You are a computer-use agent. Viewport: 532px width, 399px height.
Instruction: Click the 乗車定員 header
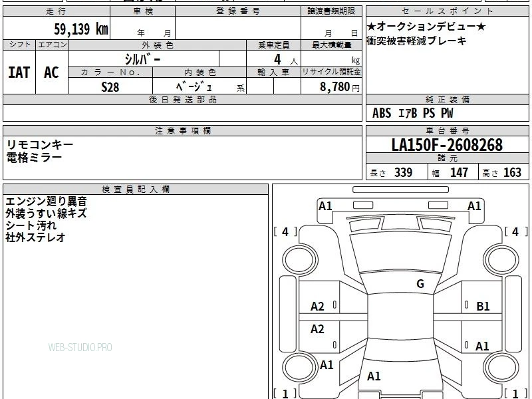pos(273,45)
